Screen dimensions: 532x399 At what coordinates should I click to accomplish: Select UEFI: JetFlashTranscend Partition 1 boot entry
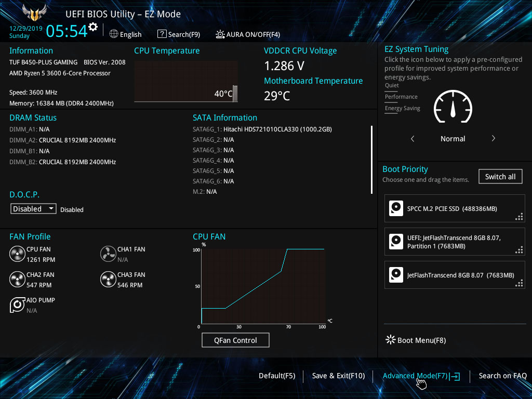click(455, 242)
